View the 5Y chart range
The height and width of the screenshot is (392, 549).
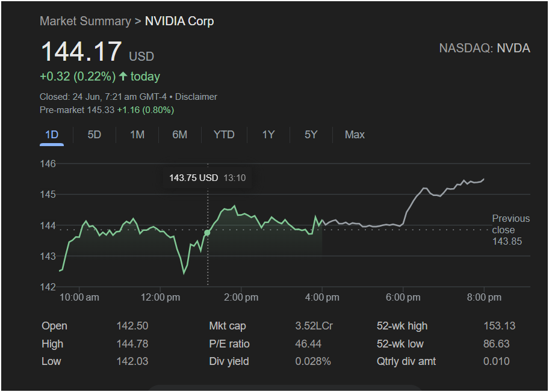tap(311, 135)
